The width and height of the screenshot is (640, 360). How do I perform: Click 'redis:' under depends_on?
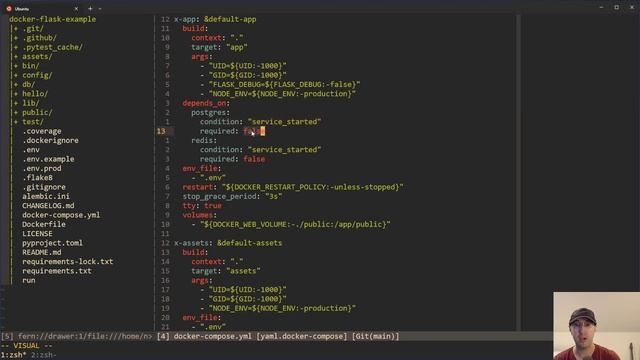point(204,140)
